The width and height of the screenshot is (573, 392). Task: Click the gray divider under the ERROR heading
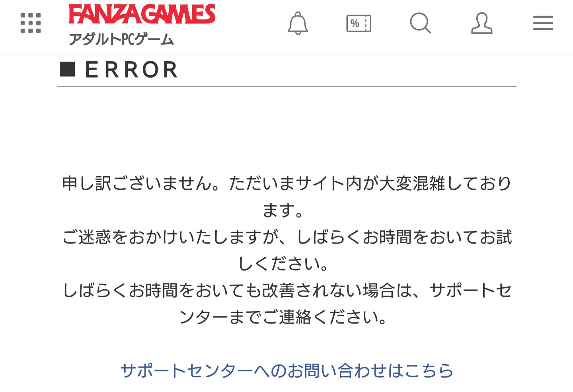click(x=287, y=86)
